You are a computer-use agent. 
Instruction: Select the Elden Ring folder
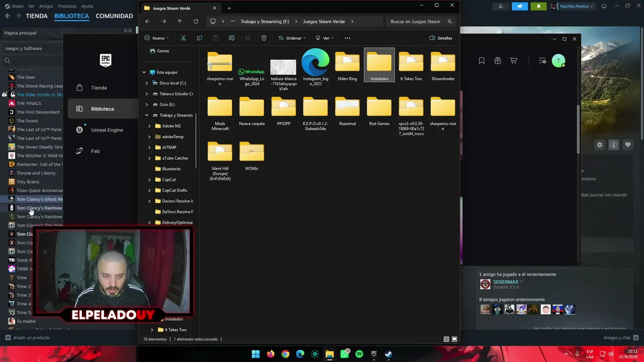pyautogui.click(x=347, y=66)
